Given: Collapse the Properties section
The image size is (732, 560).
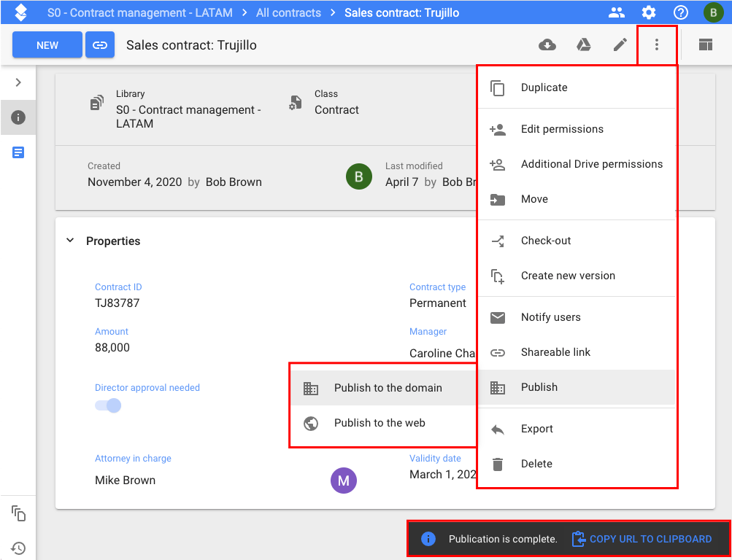Looking at the screenshot, I should pos(71,241).
